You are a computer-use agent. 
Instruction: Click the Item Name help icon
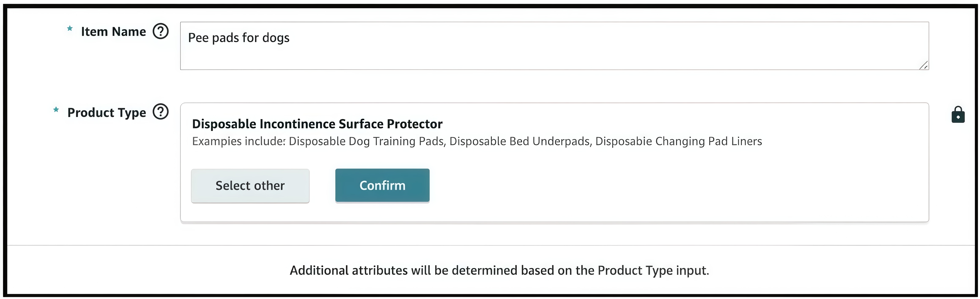(x=160, y=31)
